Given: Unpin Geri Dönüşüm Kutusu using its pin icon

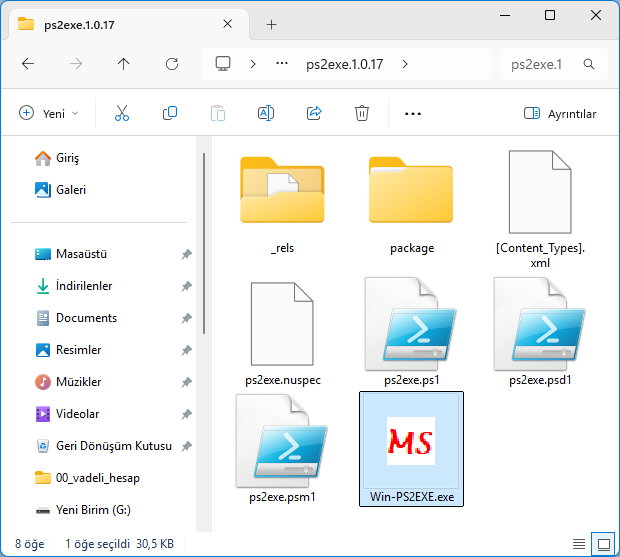Looking at the screenshot, I should point(187,446).
